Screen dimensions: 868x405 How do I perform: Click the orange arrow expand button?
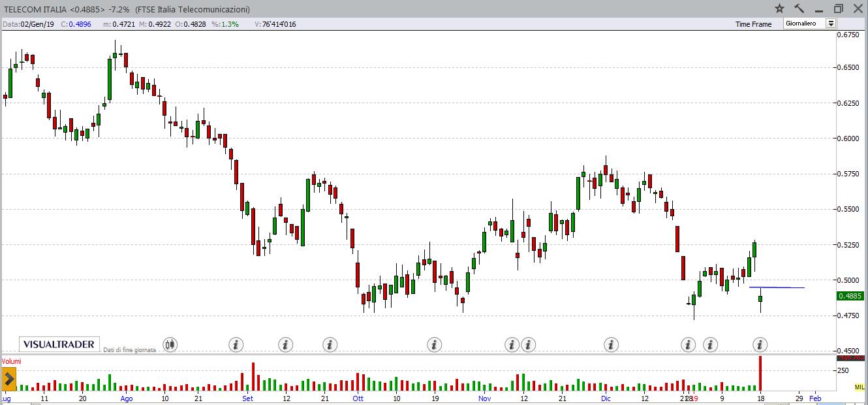coord(8,379)
